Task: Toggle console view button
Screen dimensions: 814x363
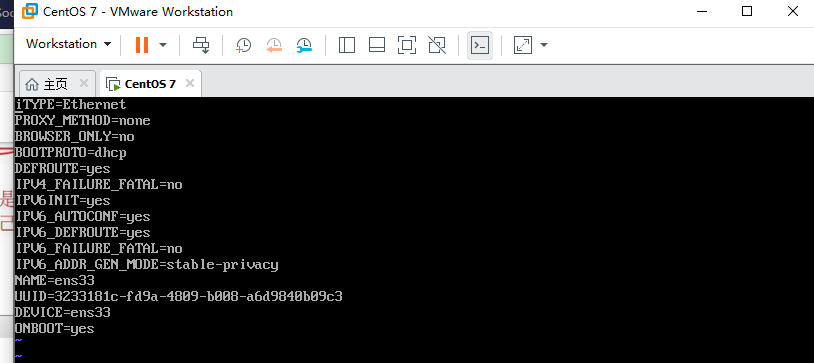Action: coord(480,45)
